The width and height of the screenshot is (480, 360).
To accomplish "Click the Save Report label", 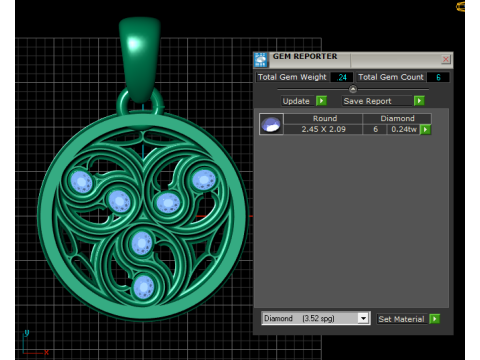I will (x=367, y=101).
